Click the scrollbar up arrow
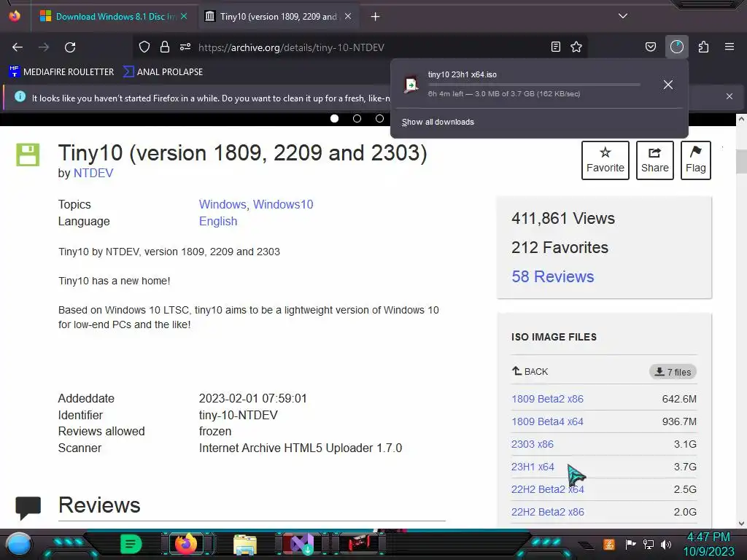 click(x=741, y=120)
